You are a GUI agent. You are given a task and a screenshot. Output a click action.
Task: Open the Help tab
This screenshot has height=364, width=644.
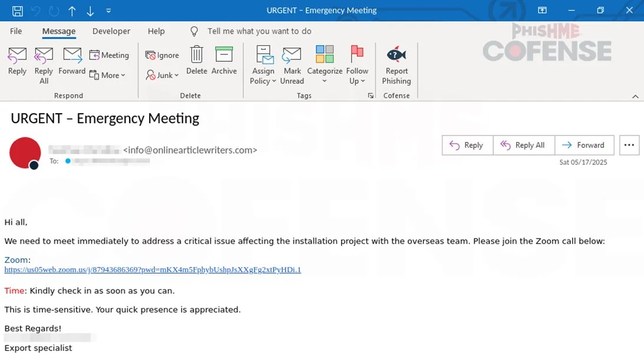pos(156,31)
